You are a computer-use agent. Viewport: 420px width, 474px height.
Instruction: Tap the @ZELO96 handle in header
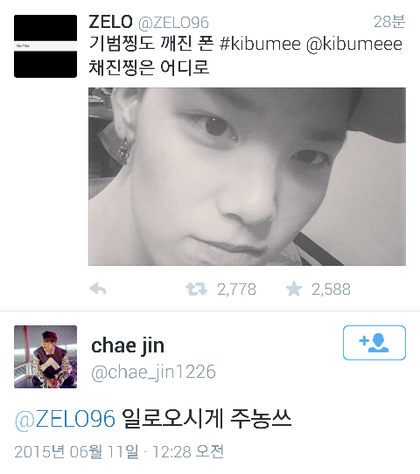173,23
